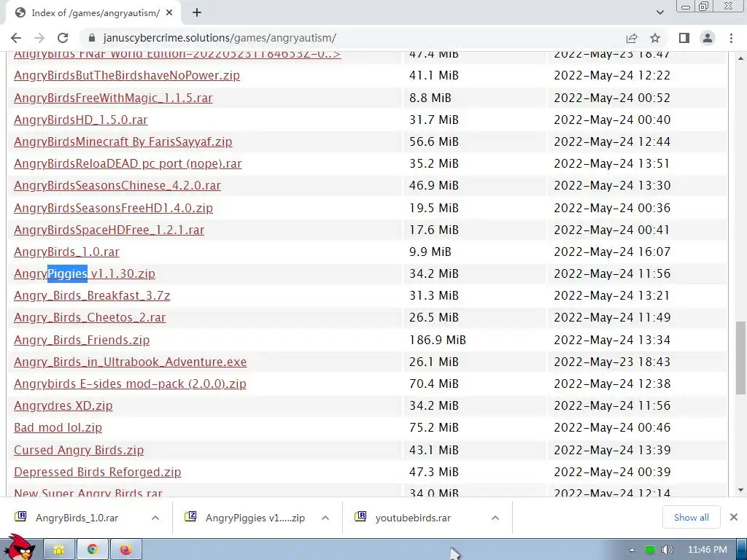747x560 pixels.
Task: Click Show all downloads button
Action: coord(692,517)
